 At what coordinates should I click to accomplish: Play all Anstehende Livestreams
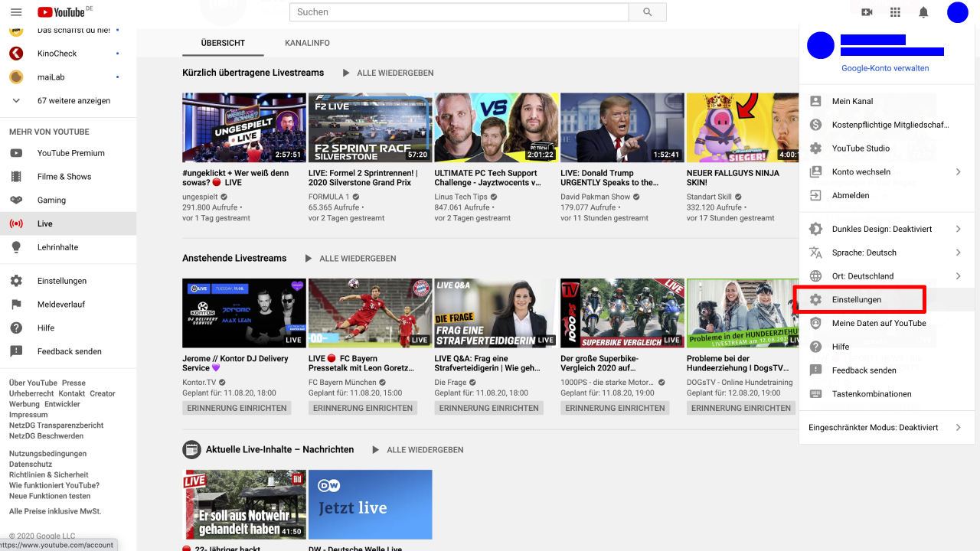[x=350, y=259]
